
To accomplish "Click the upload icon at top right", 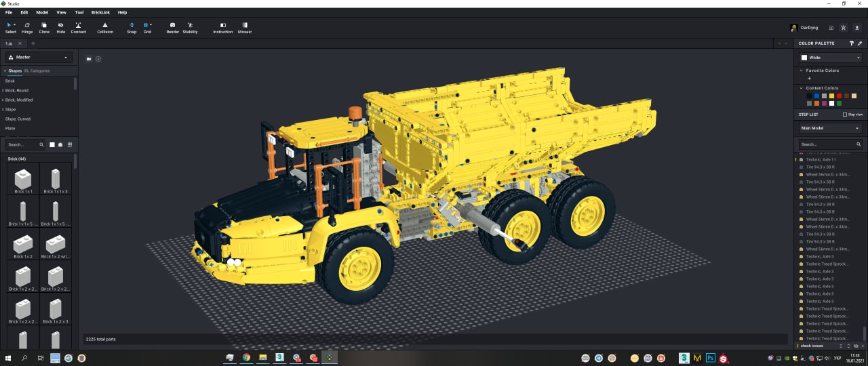I will (x=856, y=28).
